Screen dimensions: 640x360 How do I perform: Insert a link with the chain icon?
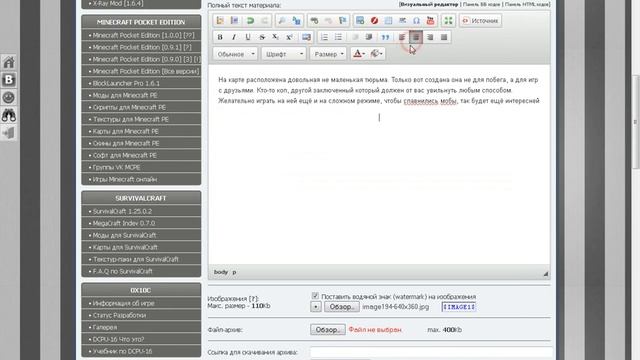pyautogui.click(x=314, y=20)
